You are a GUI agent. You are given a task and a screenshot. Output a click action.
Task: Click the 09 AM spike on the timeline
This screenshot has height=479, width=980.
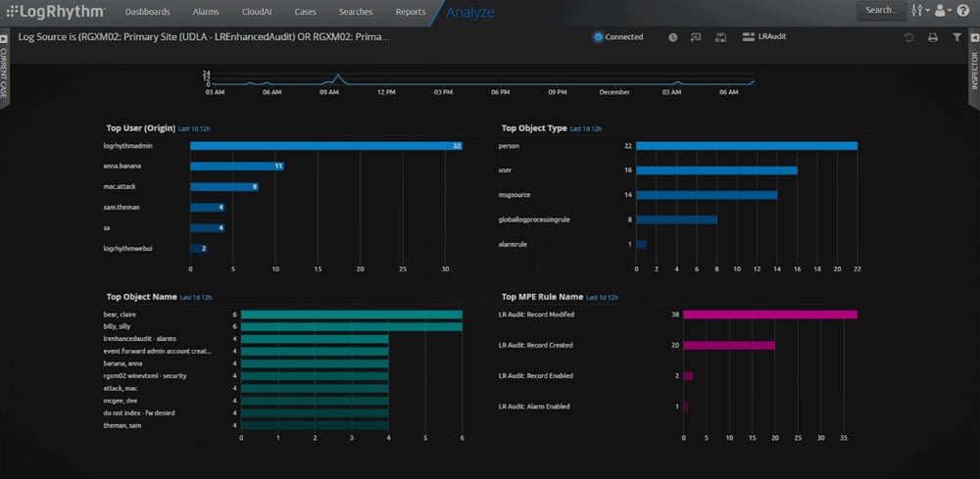[337, 76]
